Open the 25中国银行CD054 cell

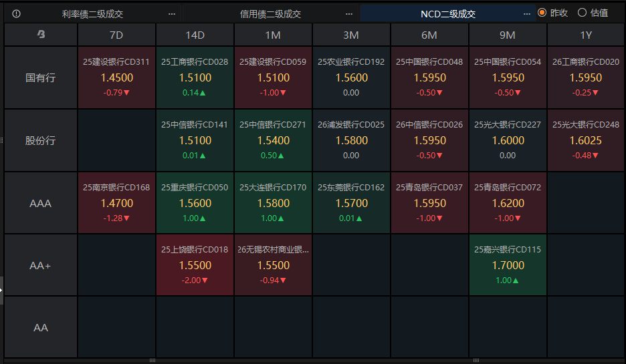[508, 77]
